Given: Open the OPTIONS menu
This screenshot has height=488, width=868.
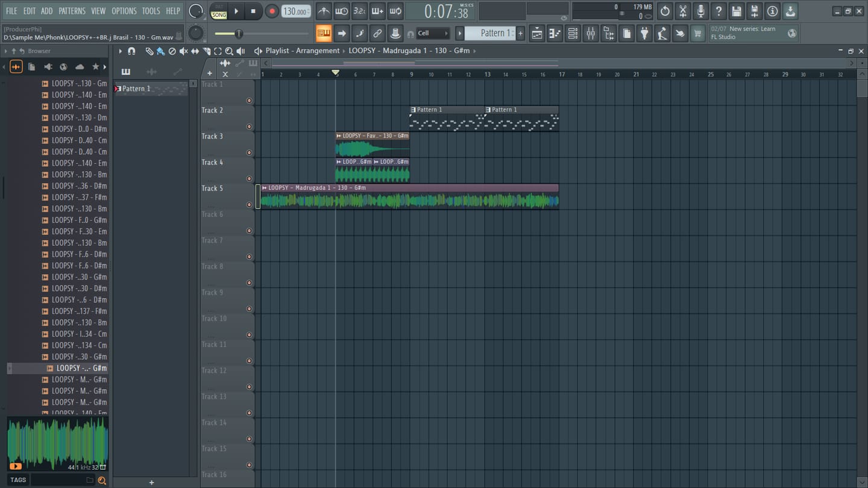Looking at the screenshot, I should pyautogui.click(x=124, y=11).
